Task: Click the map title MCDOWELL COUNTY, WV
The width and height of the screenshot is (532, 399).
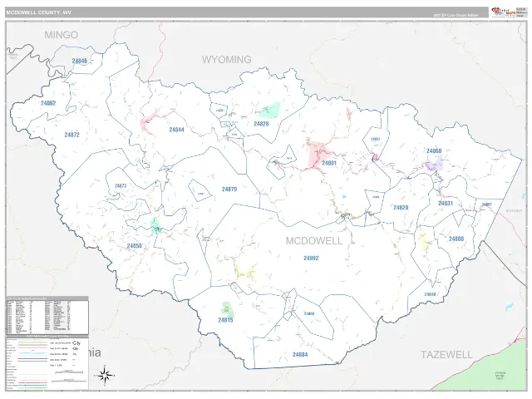Action: (x=39, y=12)
